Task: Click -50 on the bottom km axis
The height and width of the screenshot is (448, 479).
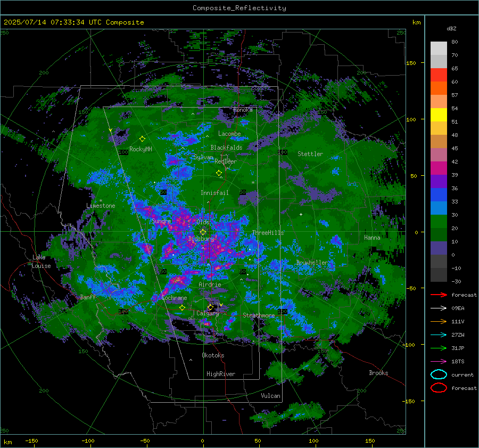Action: coord(145,441)
